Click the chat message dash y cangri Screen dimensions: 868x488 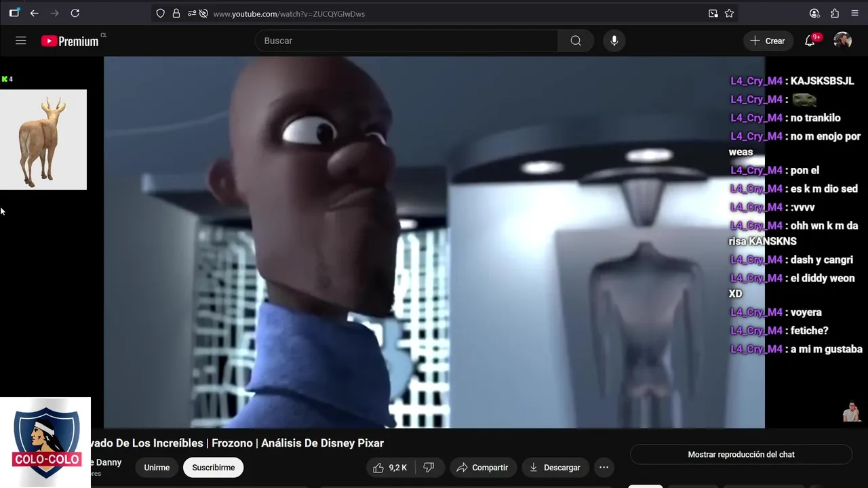pyautogui.click(x=822, y=260)
